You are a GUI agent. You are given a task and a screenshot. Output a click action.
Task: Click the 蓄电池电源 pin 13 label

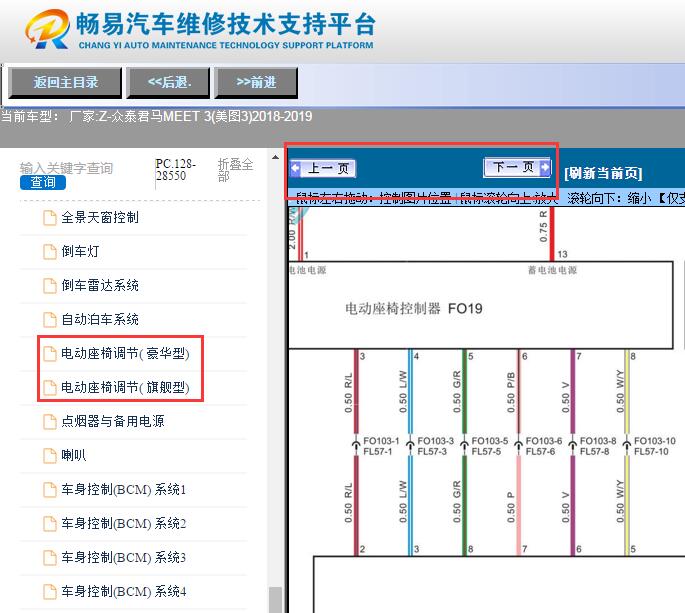[552, 270]
